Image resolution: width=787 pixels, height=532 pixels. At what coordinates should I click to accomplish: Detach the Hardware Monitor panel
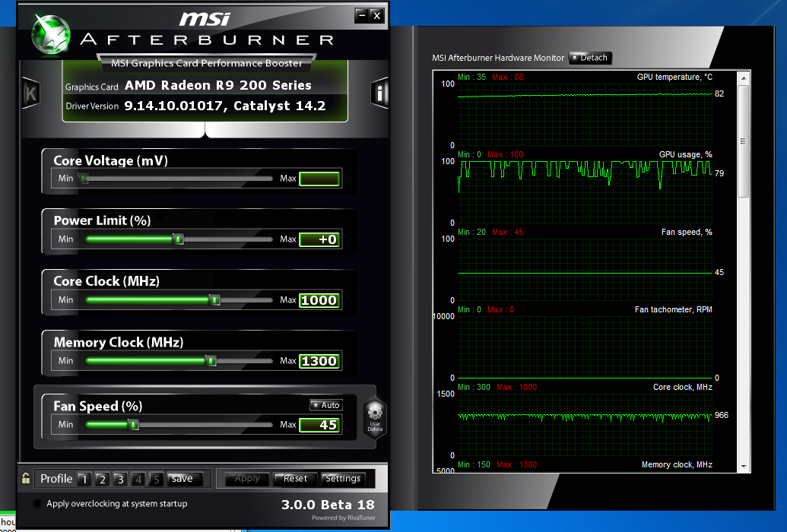(590, 58)
